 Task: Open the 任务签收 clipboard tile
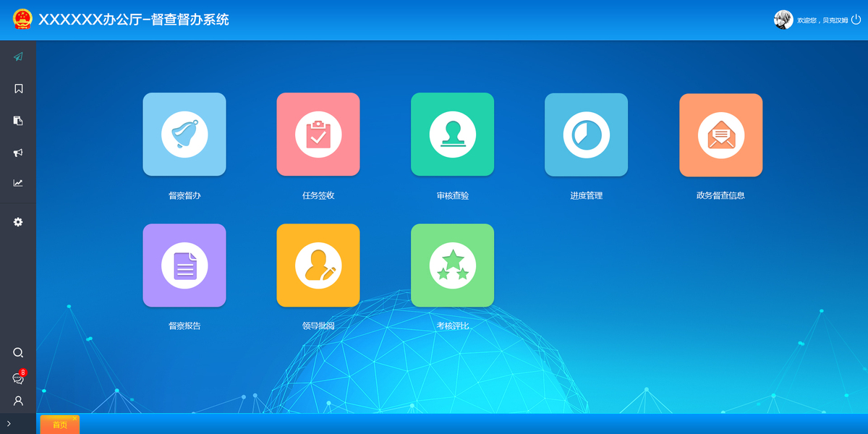point(318,135)
